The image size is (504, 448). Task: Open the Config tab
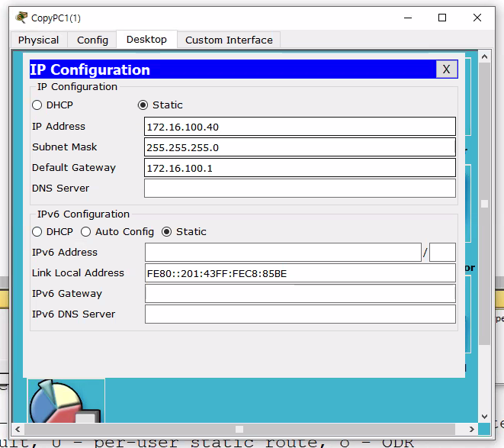[x=92, y=40]
